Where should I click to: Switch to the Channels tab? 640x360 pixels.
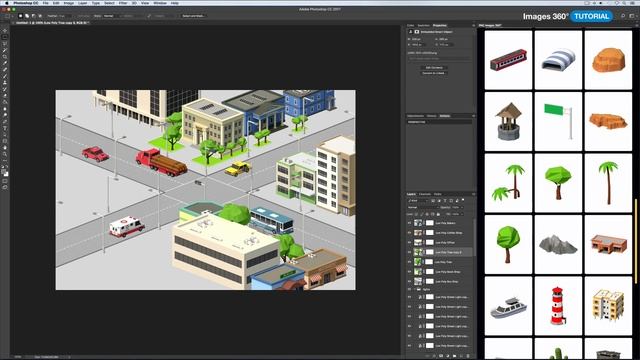pyautogui.click(x=425, y=194)
